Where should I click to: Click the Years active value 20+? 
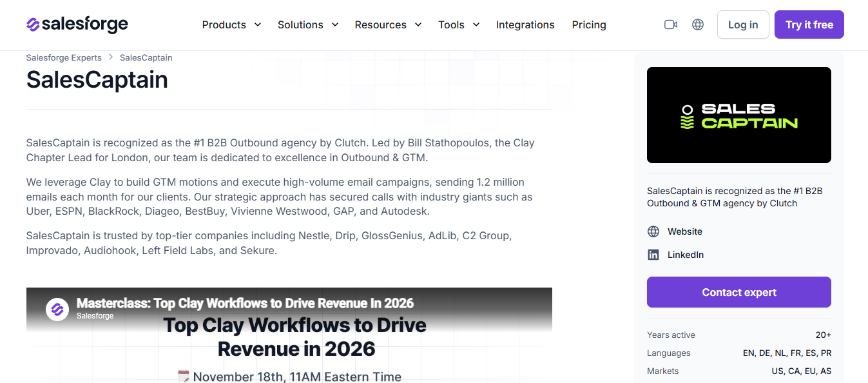tap(823, 335)
